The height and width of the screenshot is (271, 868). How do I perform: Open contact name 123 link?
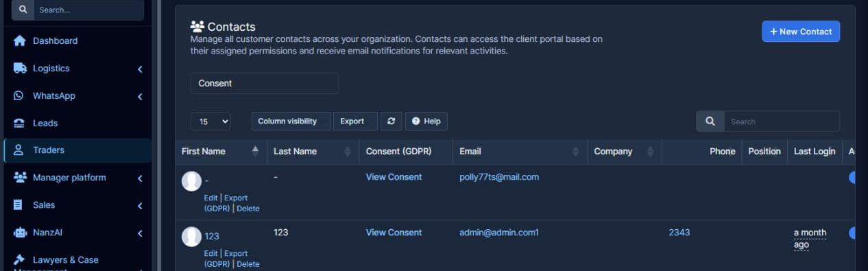coord(211,236)
